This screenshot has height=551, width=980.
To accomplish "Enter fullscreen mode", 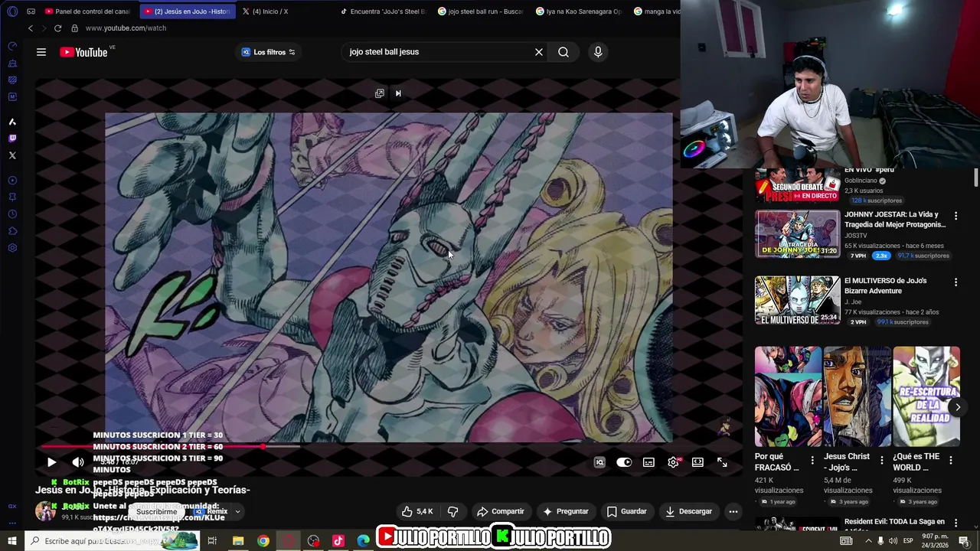I will 722,462.
